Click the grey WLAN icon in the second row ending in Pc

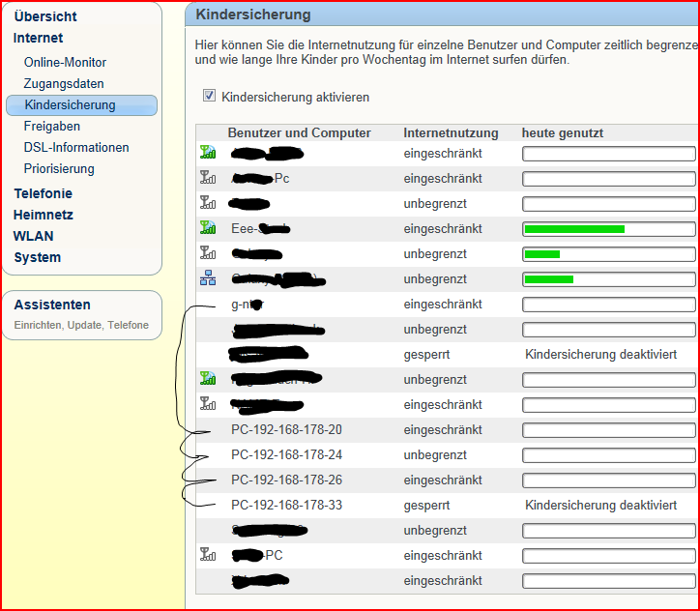click(x=208, y=178)
